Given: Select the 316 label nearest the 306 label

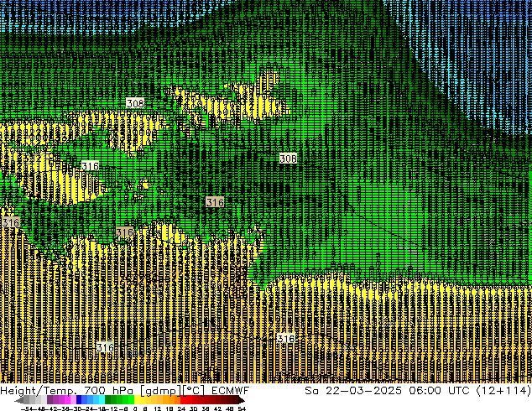Looking at the screenshot, I should (215, 202).
